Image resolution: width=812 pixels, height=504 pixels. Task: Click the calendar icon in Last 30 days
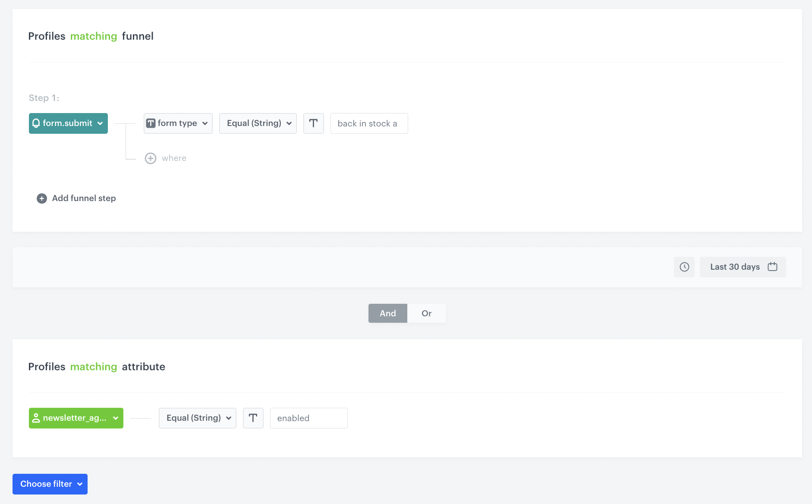tap(772, 267)
